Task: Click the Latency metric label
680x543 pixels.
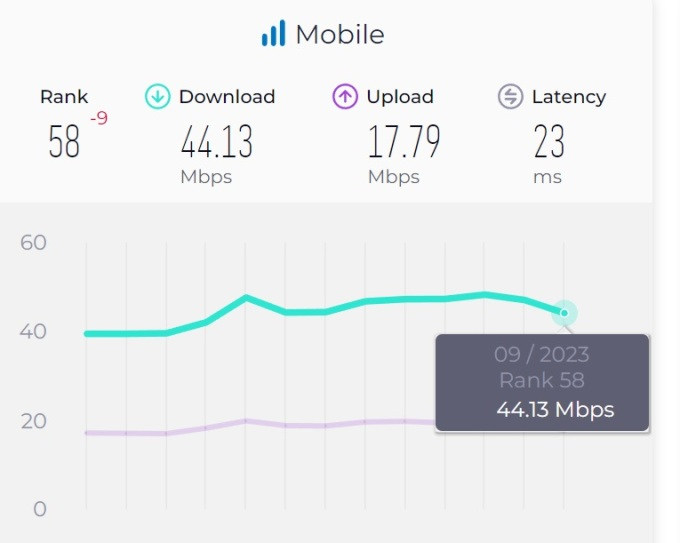Action: pos(569,97)
